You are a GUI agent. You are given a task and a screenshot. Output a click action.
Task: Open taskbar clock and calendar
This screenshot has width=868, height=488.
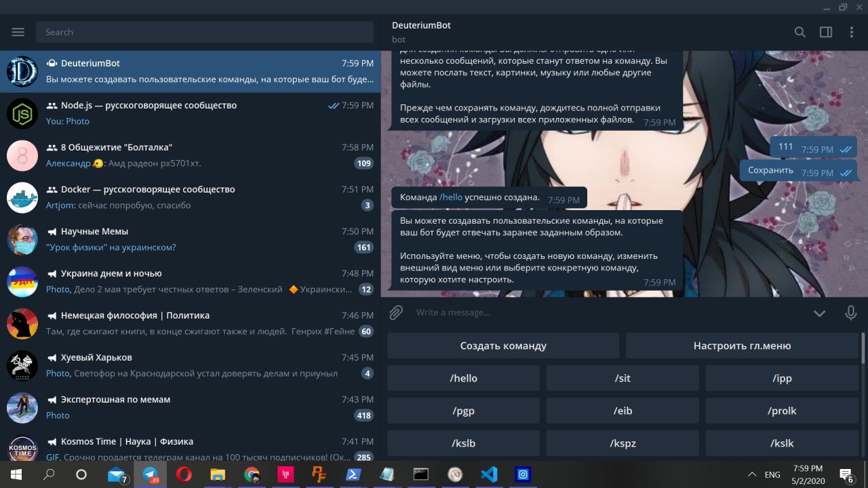pyautogui.click(x=808, y=474)
